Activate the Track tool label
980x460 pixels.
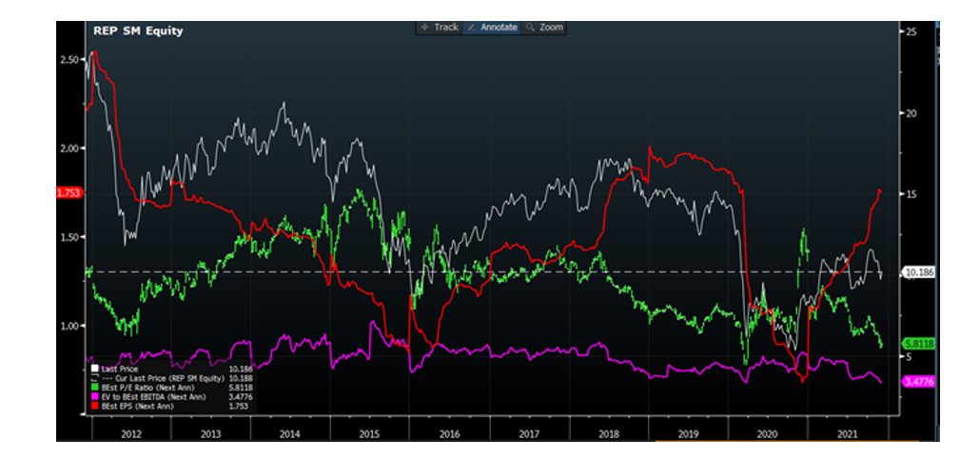[446, 28]
